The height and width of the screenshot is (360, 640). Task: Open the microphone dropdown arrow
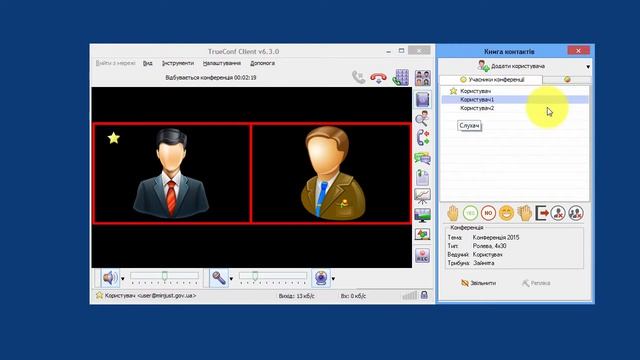tap(231, 279)
